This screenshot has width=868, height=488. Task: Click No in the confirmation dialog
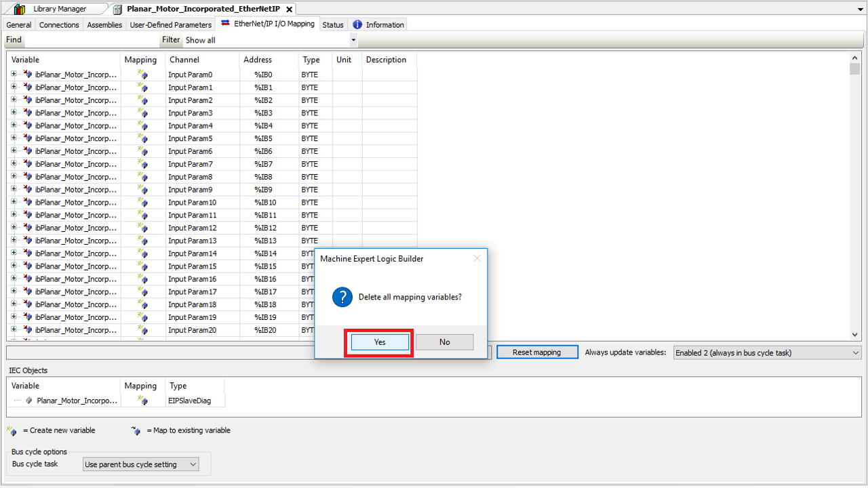tap(444, 342)
